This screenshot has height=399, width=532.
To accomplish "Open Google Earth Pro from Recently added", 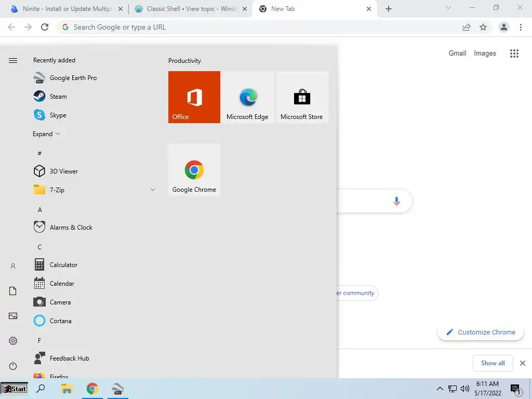I will point(94,78).
